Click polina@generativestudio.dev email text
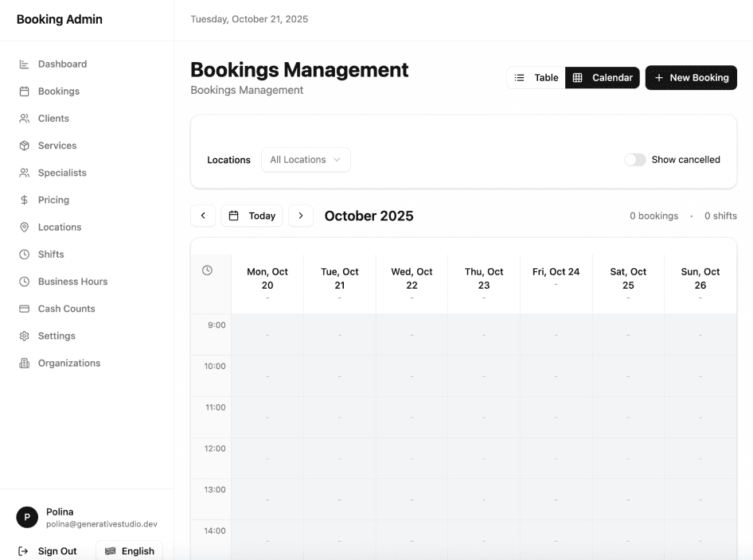 (x=102, y=524)
